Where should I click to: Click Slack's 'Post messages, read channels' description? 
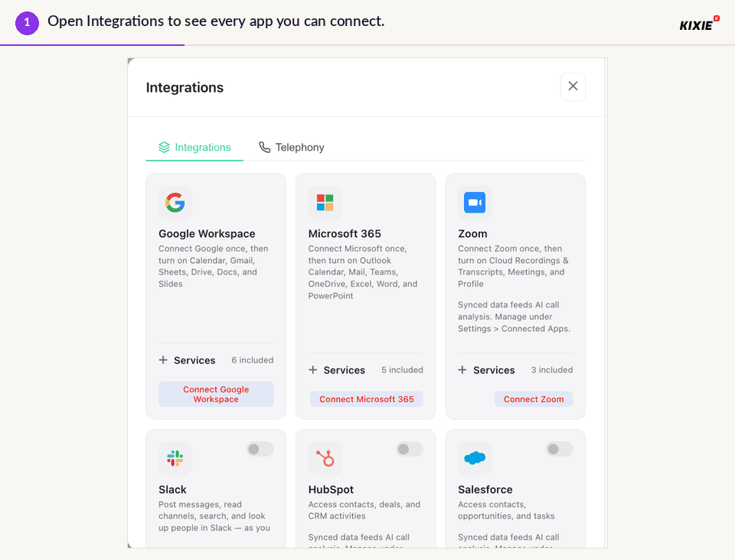pyautogui.click(x=214, y=516)
